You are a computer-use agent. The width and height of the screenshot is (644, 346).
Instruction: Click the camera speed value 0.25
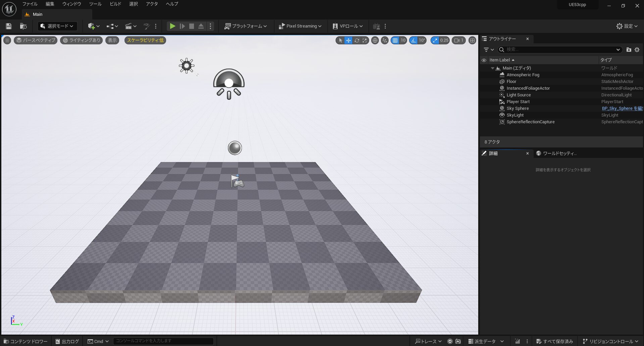point(445,40)
